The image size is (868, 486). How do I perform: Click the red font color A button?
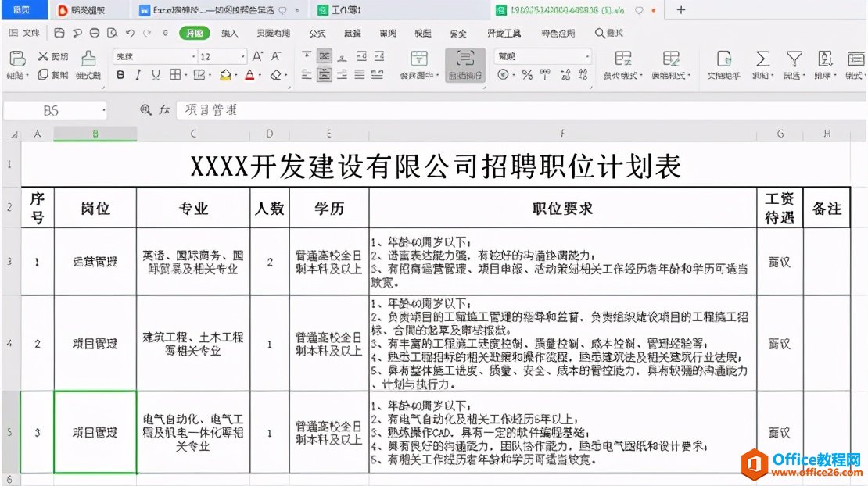[249, 75]
